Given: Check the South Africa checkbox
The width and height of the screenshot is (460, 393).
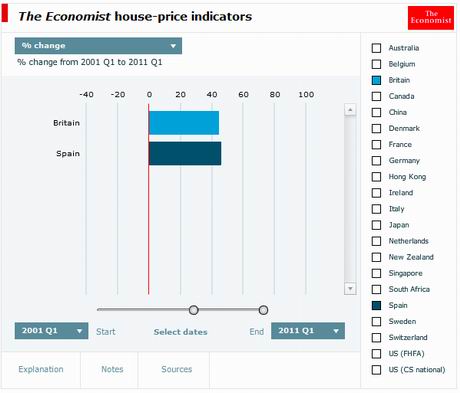Looking at the screenshot, I should coord(376,289).
